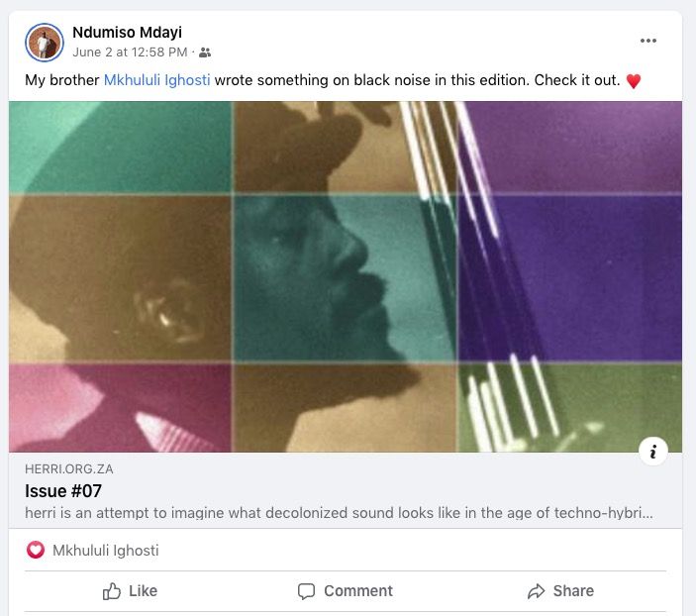696x616 pixels.
Task: Click the thumbs-up icon to like
Action: coord(112,591)
